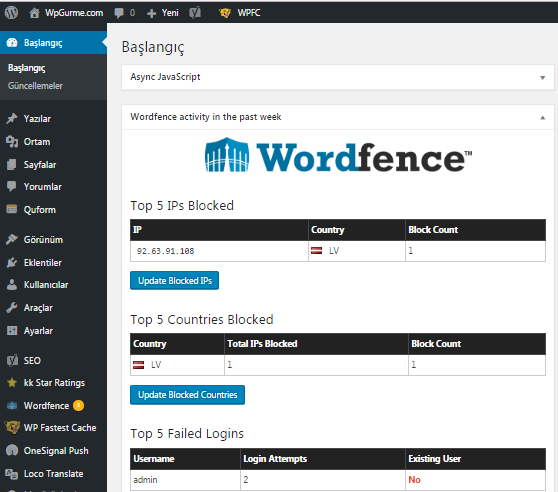Click the Araçlar wrench icon
558x492 pixels.
tap(12, 308)
